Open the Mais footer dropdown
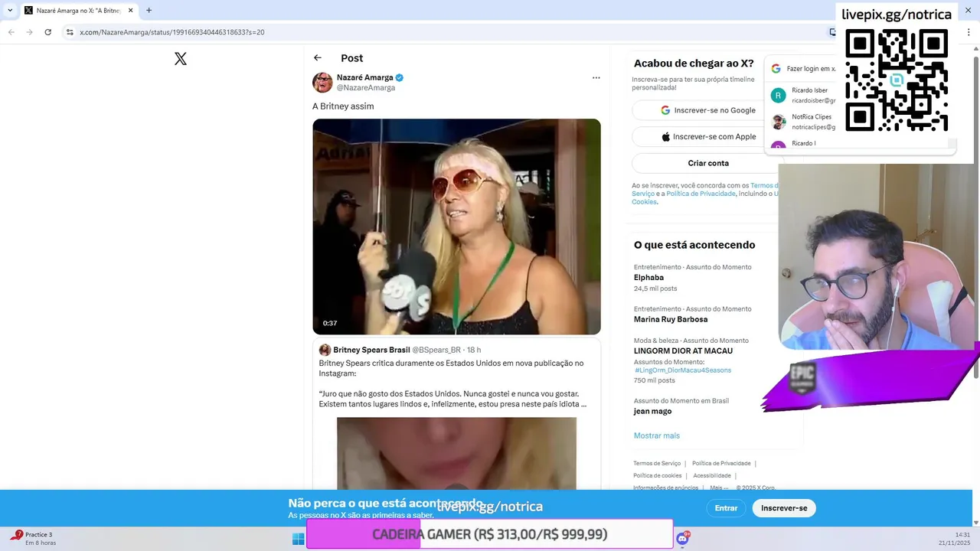Viewport: 980px width, 551px height. pos(718,487)
